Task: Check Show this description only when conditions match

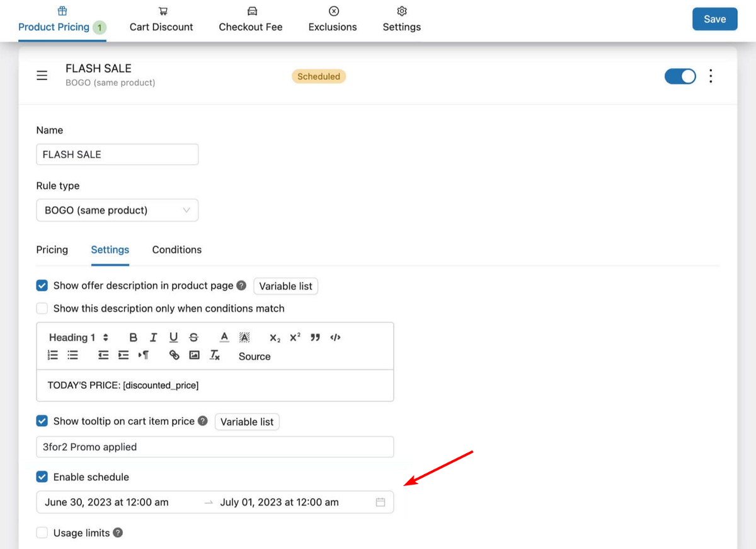Action: [x=42, y=308]
